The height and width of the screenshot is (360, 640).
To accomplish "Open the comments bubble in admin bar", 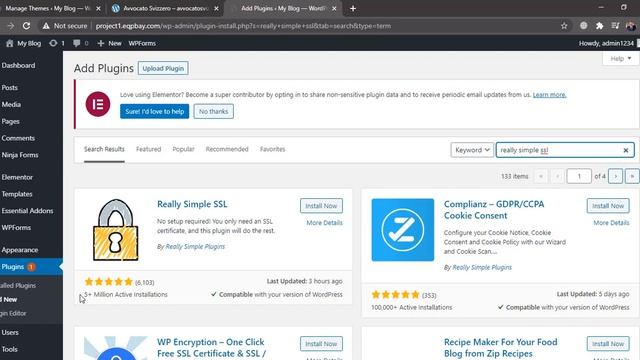I will pos(76,43).
